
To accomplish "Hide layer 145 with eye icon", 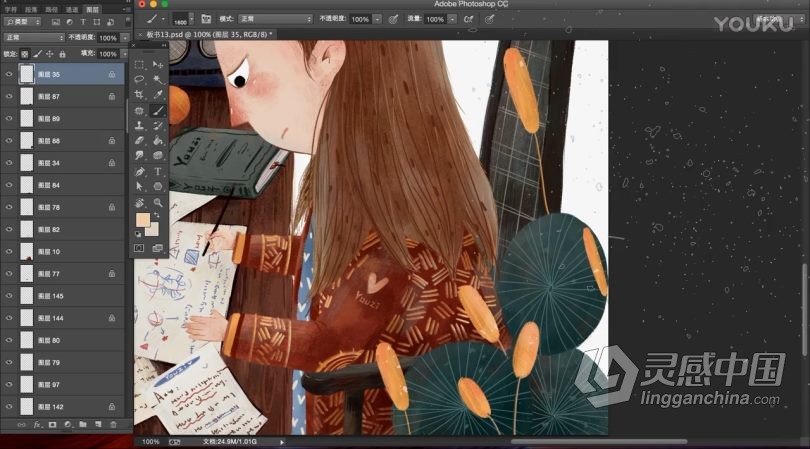I will pos(9,296).
